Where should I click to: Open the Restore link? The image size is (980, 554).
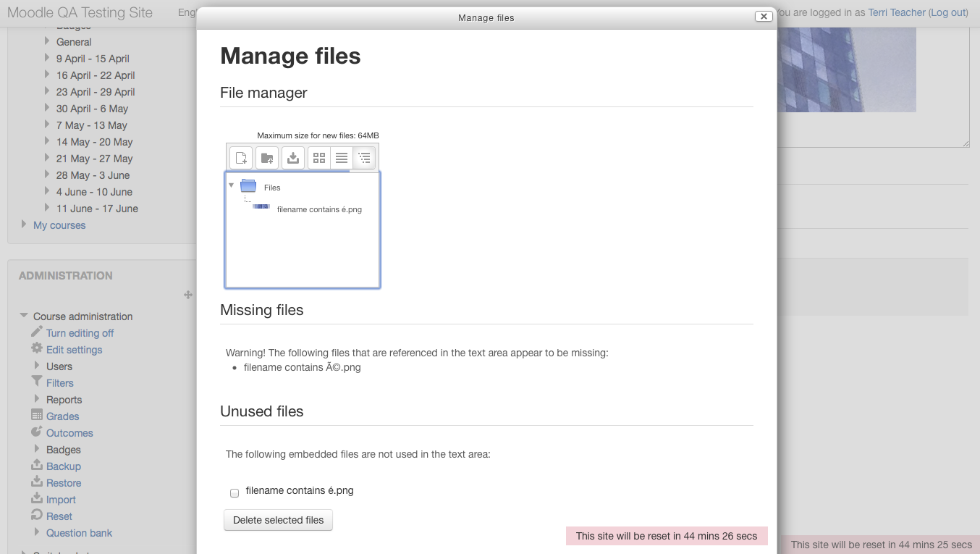[64, 483]
